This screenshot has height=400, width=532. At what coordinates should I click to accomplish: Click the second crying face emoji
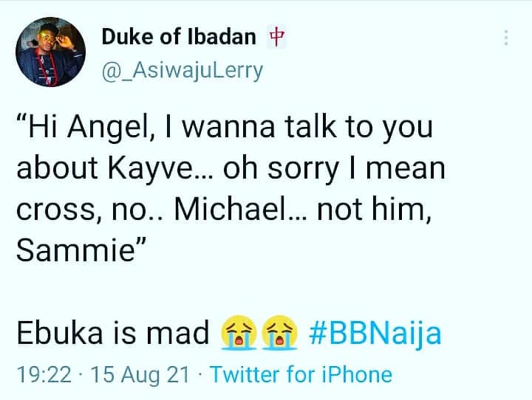pyautogui.click(x=280, y=332)
